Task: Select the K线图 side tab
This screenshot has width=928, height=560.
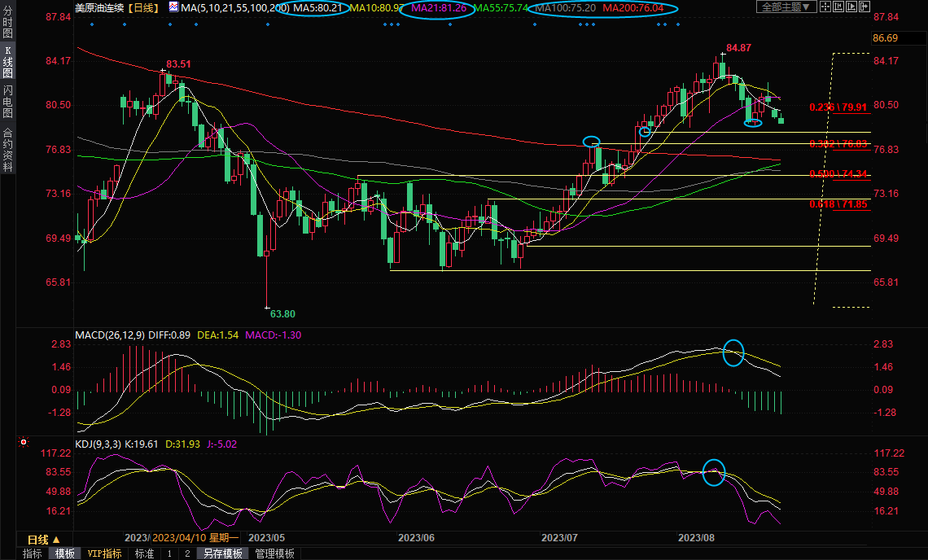Action: (7, 61)
